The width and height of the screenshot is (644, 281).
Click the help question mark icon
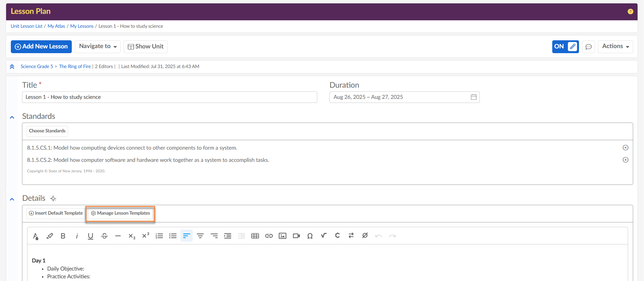(630, 12)
